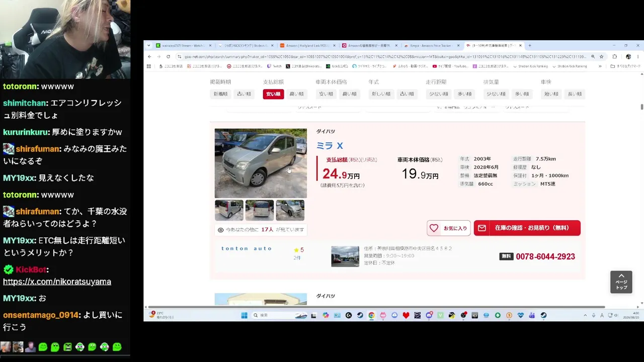
Task: Sort by 安い順 under 車両本体価格
Action: [x=326, y=94]
